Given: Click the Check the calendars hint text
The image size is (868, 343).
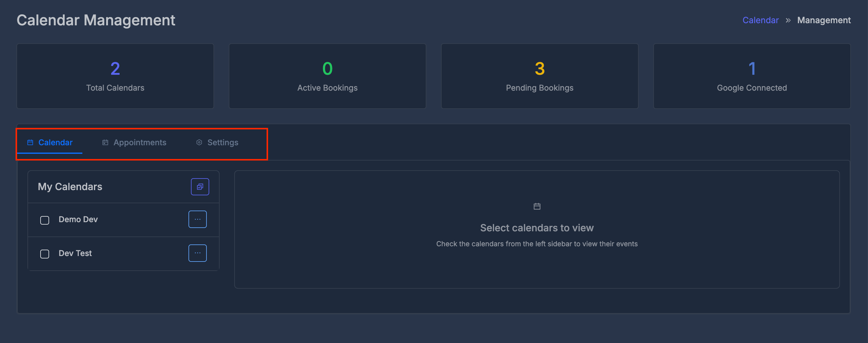Looking at the screenshot, I should [x=537, y=244].
